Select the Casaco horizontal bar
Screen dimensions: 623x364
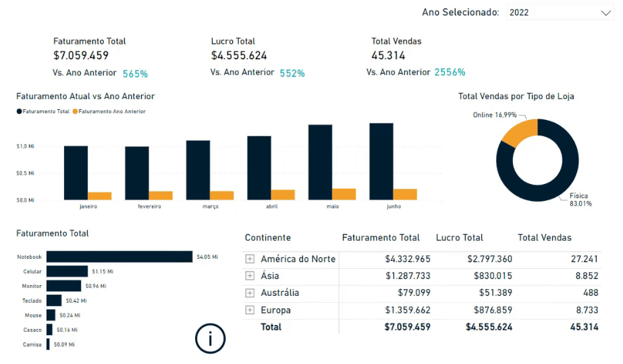point(49,330)
